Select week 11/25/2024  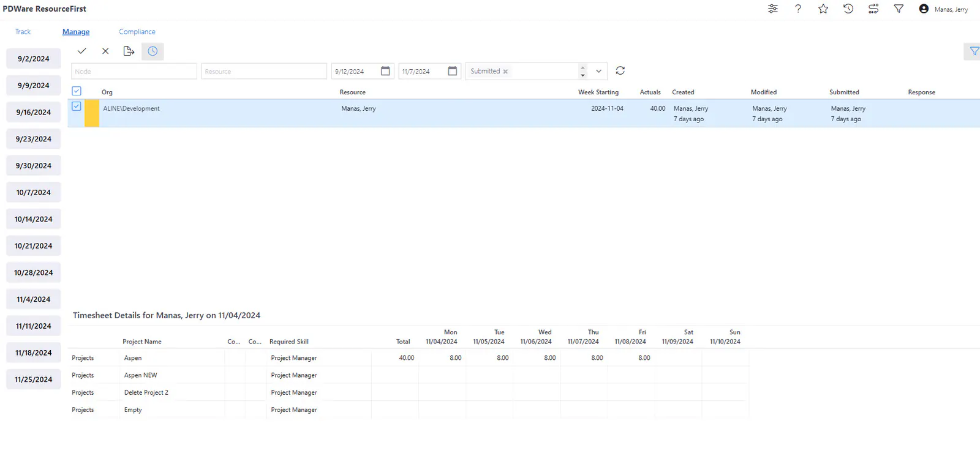(x=34, y=379)
